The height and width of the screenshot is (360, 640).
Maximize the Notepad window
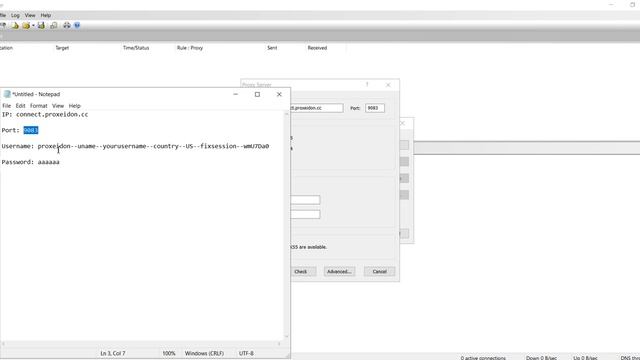pos(257,94)
